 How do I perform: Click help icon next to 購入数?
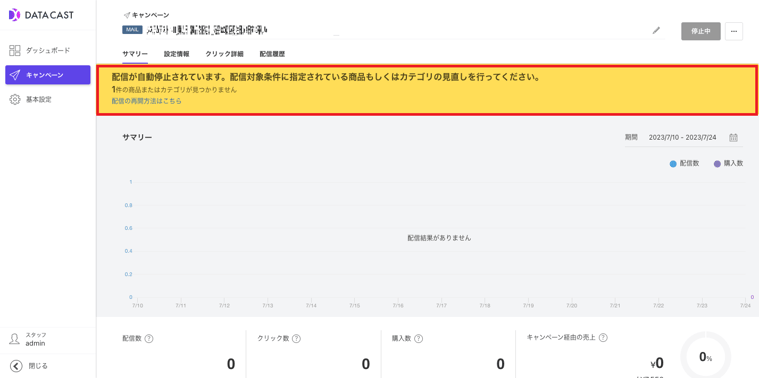pos(419,339)
